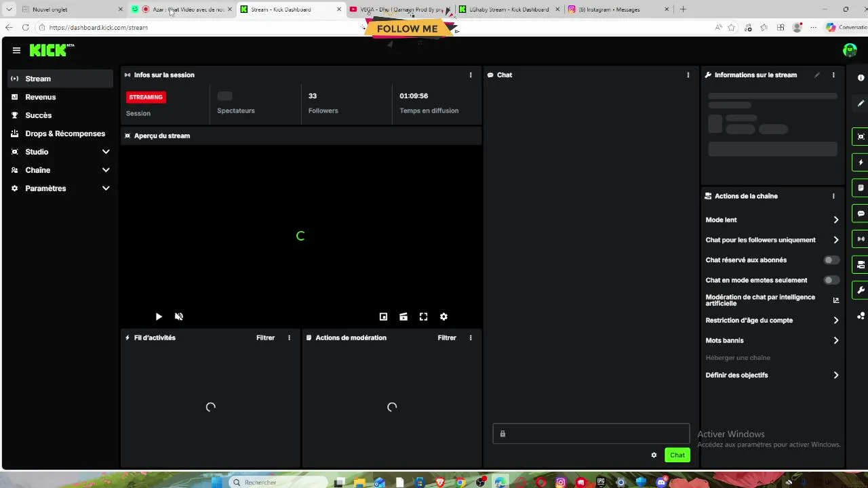Screen dimensions: 868x488
Task: Toggle theater mode in the preview
Action: click(403, 317)
